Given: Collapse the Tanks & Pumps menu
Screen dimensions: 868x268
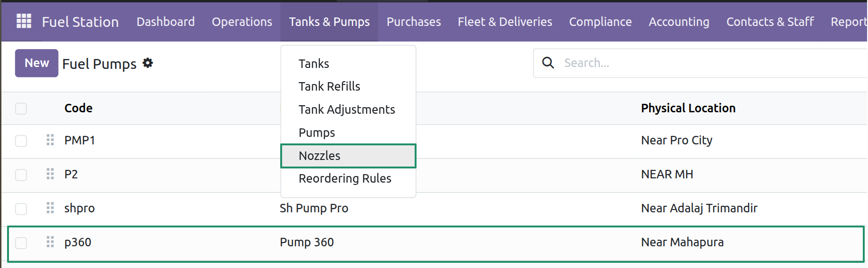Looking at the screenshot, I should pyautogui.click(x=329, y=22).
